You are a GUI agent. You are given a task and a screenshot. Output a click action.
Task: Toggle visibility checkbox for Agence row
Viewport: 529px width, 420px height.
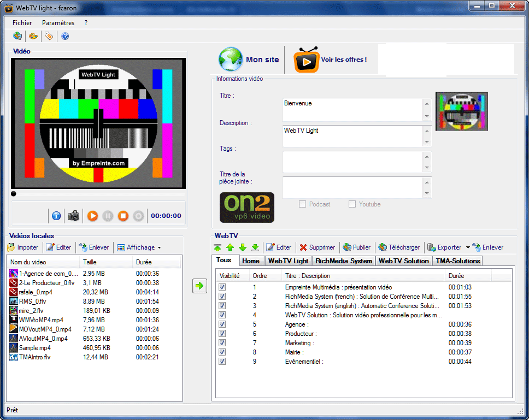tap(222, 324)
